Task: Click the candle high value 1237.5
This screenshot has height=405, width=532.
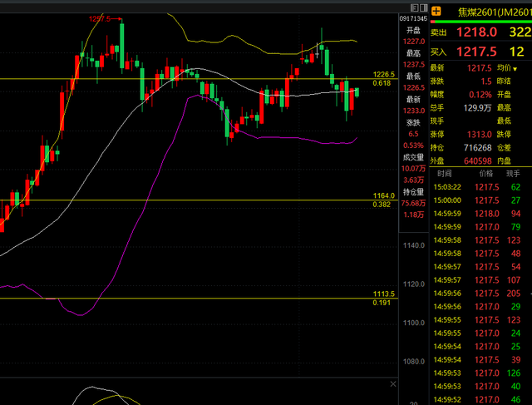Action: [414, 65]
